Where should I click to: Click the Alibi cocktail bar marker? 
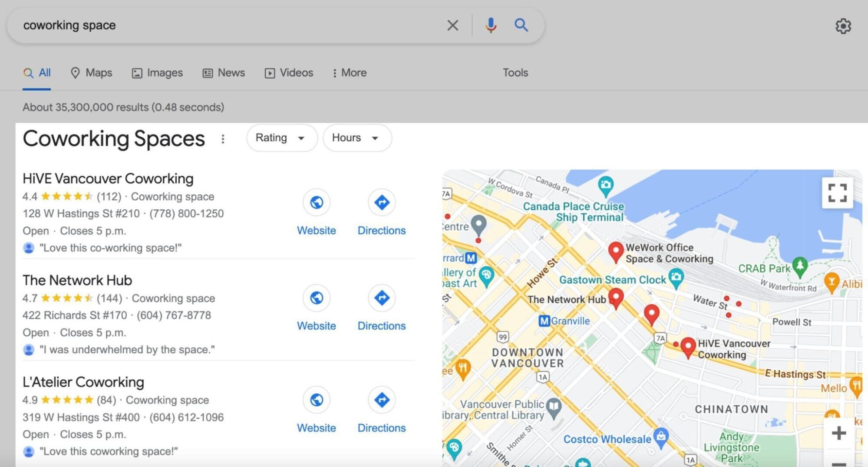(x=832, y=282)
